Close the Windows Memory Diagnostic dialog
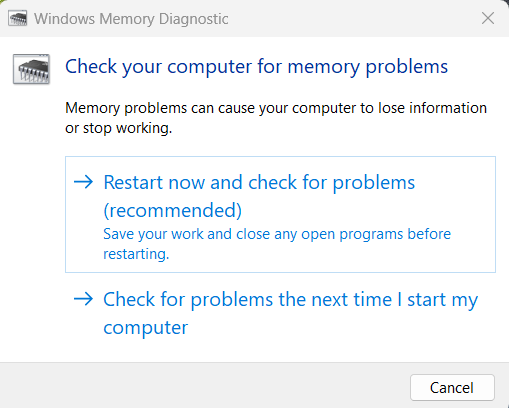 [488, 18]
